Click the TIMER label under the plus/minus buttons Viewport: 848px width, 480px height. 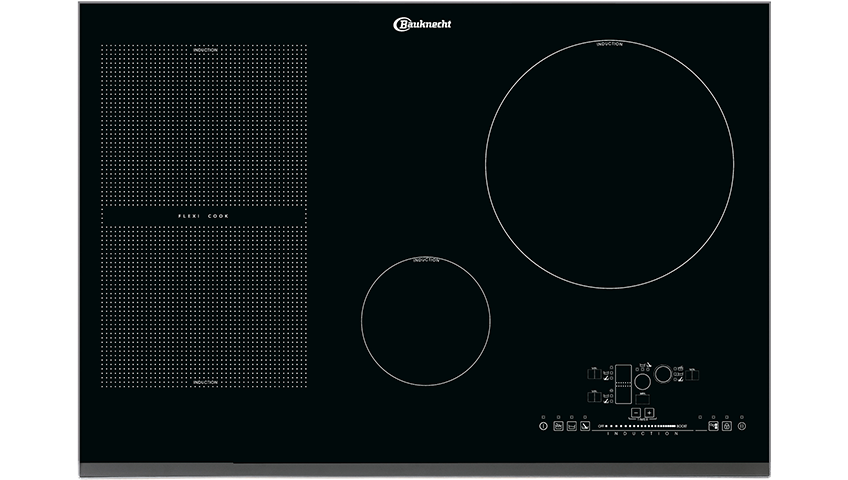(642, 419)
